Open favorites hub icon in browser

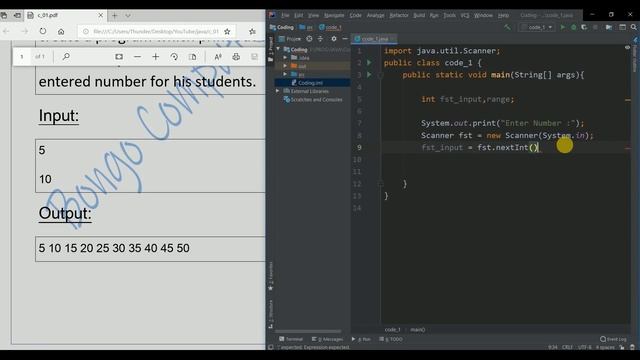tap(252, 31)
